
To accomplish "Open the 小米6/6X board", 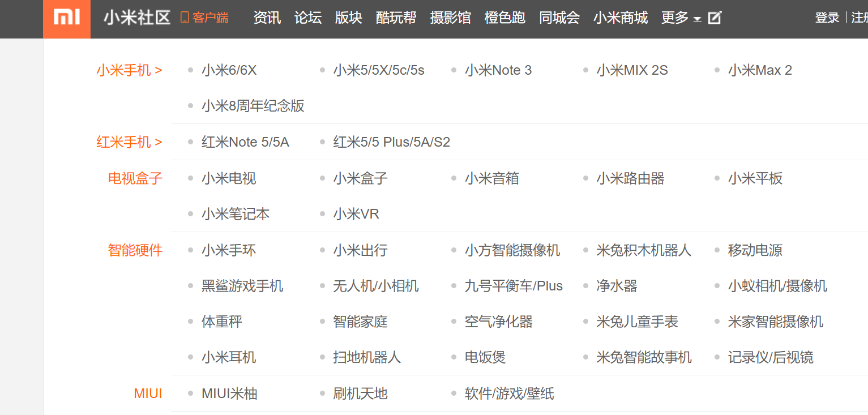I will point(229,70).
